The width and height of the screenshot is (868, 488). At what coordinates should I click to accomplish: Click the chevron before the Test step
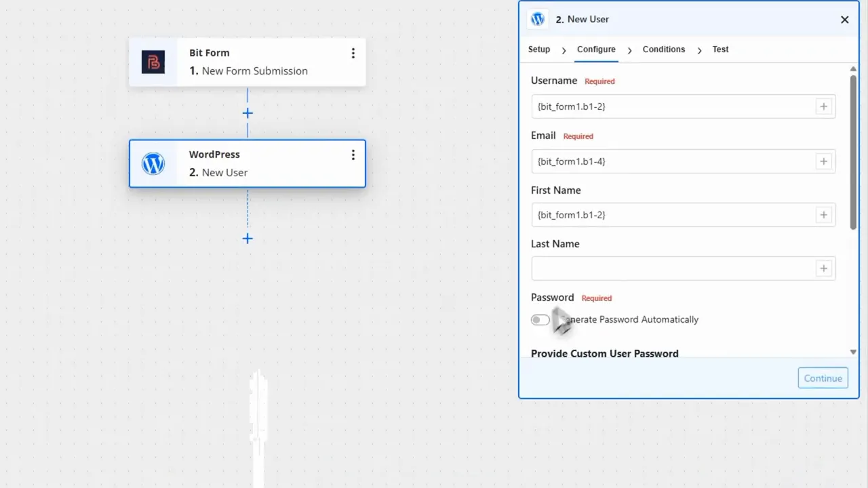click(x=699, y=49)
